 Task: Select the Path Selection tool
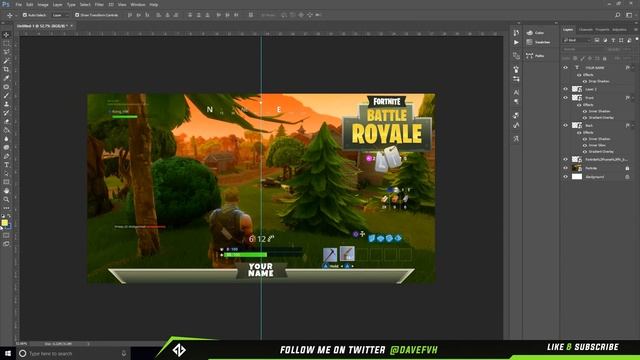click(x=6, y=173)
